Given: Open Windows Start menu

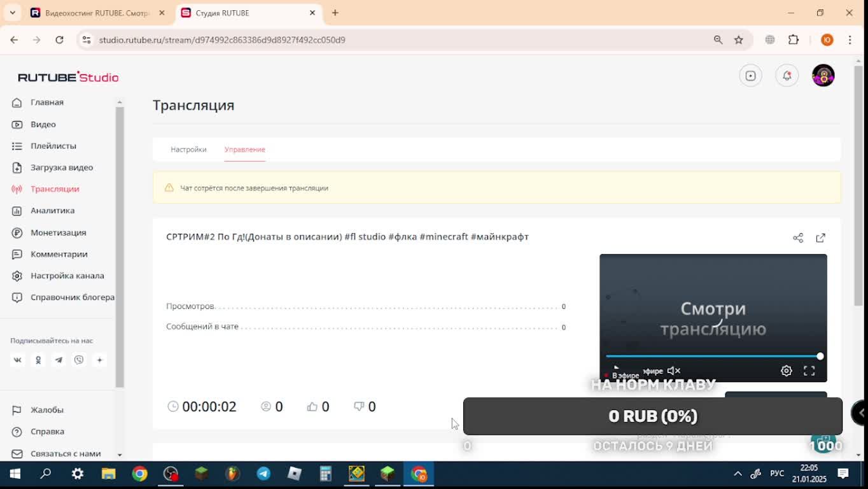Looking at the screenshot, I should 15,474.
